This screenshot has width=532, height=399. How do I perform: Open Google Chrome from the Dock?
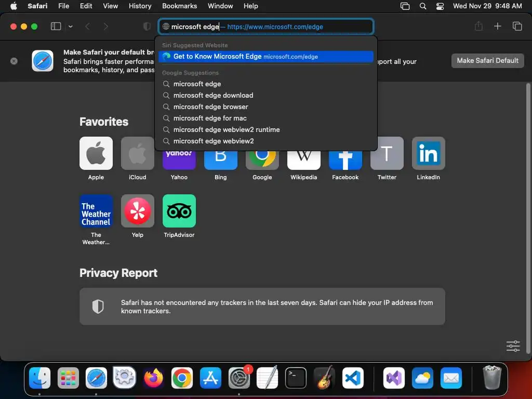[x=182, y=378]
